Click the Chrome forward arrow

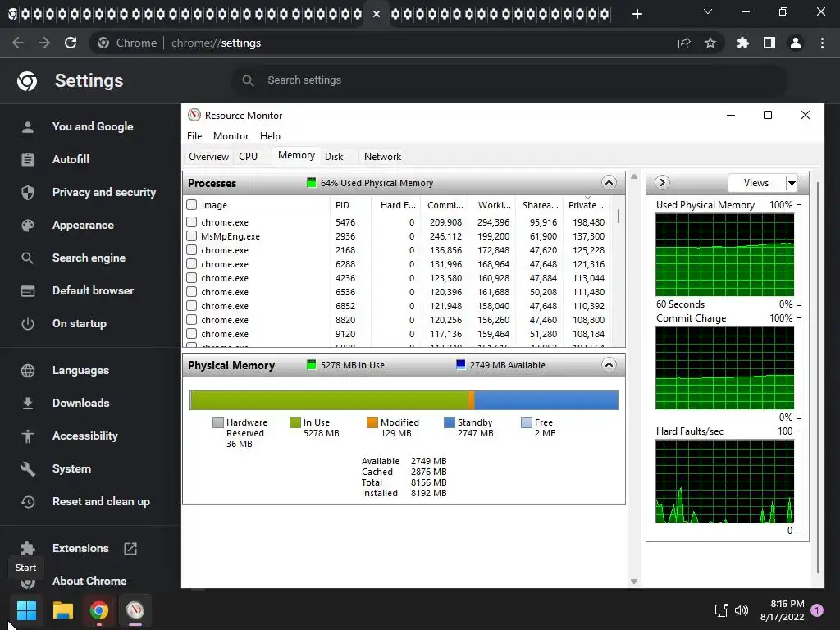(44, 43)
